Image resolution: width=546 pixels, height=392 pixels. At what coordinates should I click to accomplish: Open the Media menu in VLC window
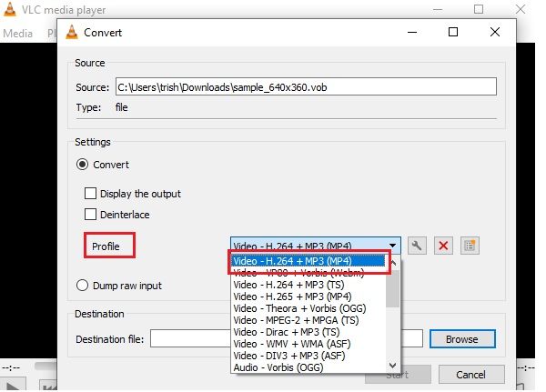click(x=18, y=34)
